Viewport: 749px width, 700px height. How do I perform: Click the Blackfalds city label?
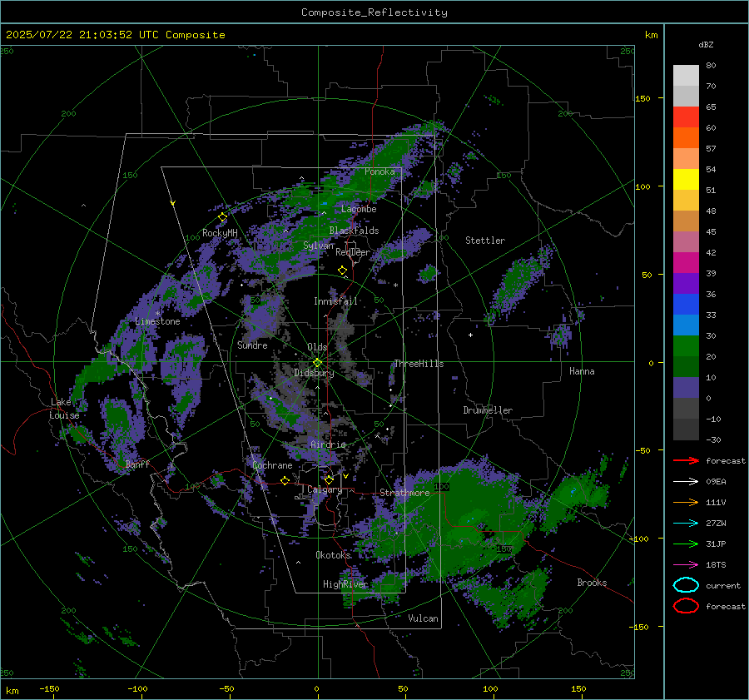[x=354, y=231]
